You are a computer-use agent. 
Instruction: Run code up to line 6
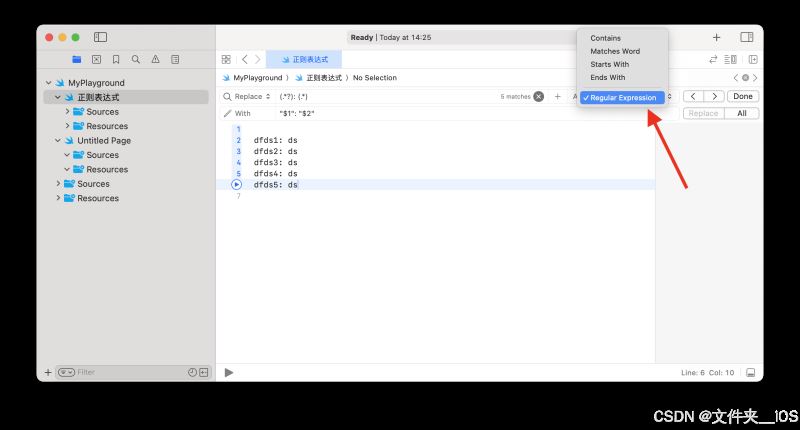(x=237, y=184)
